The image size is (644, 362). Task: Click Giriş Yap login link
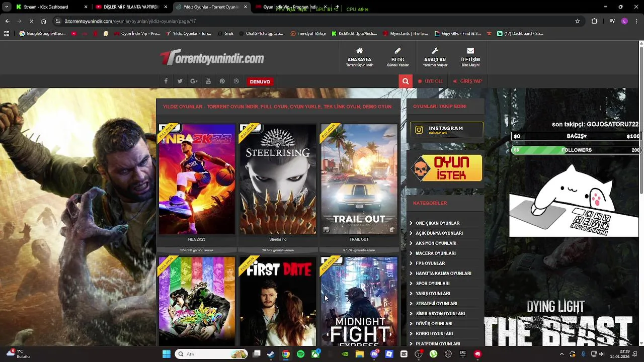tap(467, 81)
